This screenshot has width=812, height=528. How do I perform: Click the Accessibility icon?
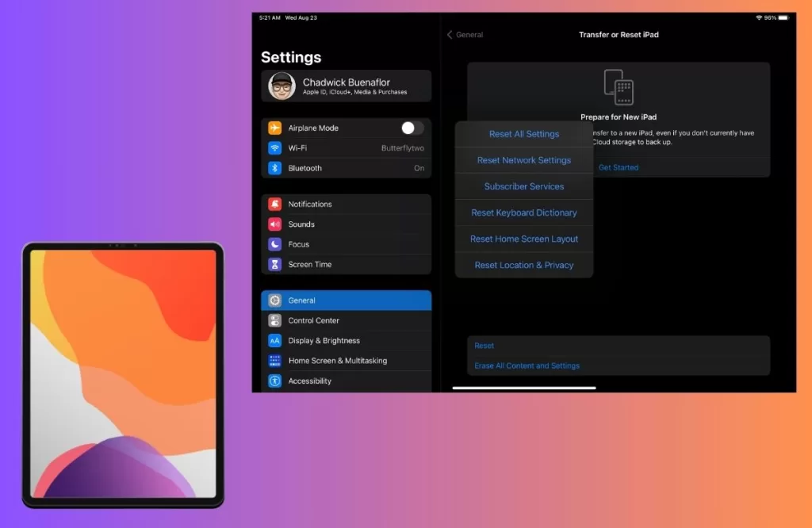coord(275,381)
